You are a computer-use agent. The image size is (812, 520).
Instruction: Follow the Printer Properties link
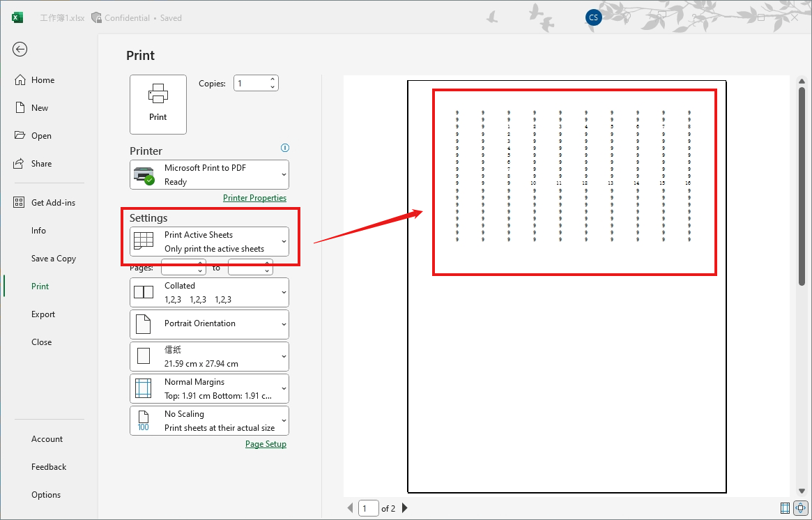[254, 198]
